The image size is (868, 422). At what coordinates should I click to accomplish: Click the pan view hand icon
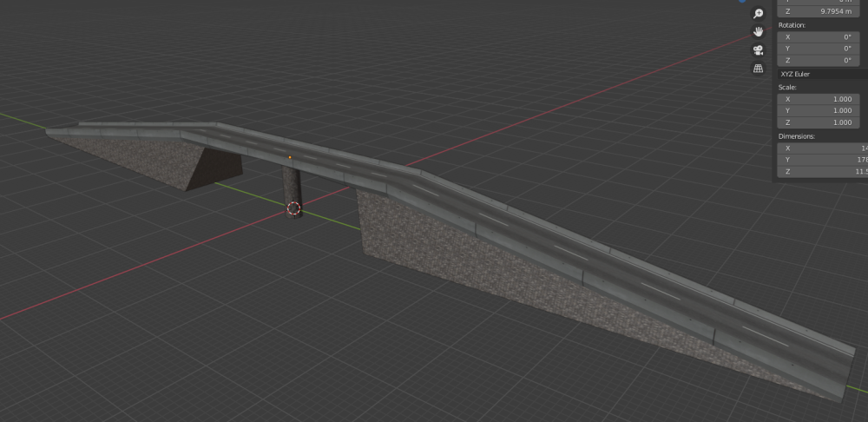point(758,31)
